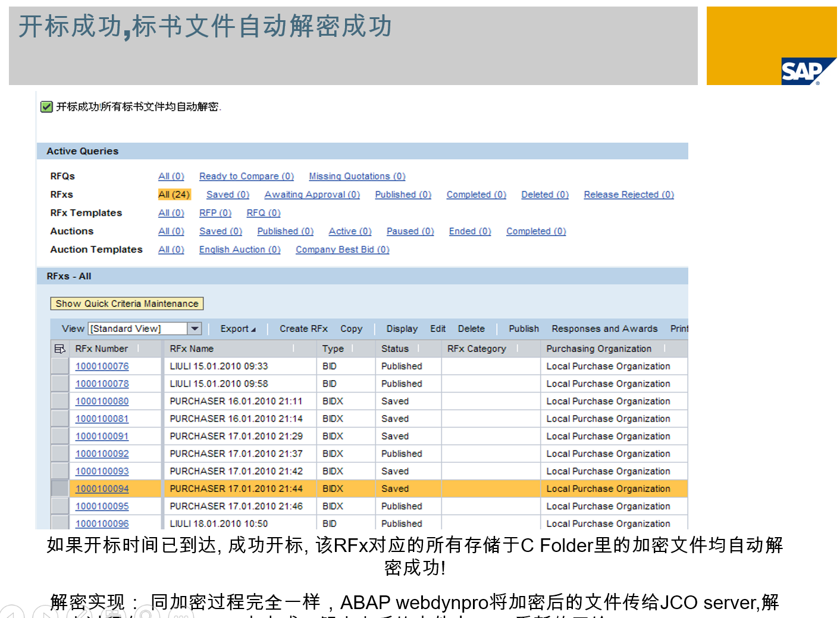Click the Standard View input field
840x618 pixels.
[x=138, y=328]
